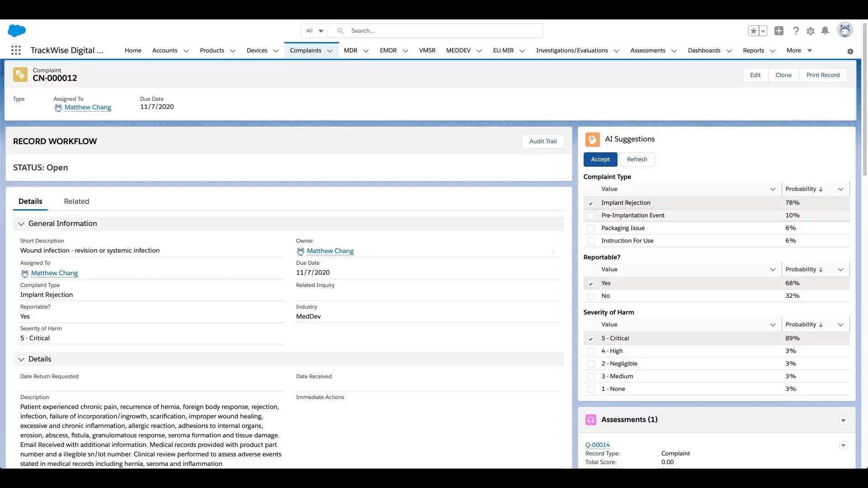Open the Complaints tab dropdown arrow
Viewport: 868px width, 488px height.
(x=330, y=51)
